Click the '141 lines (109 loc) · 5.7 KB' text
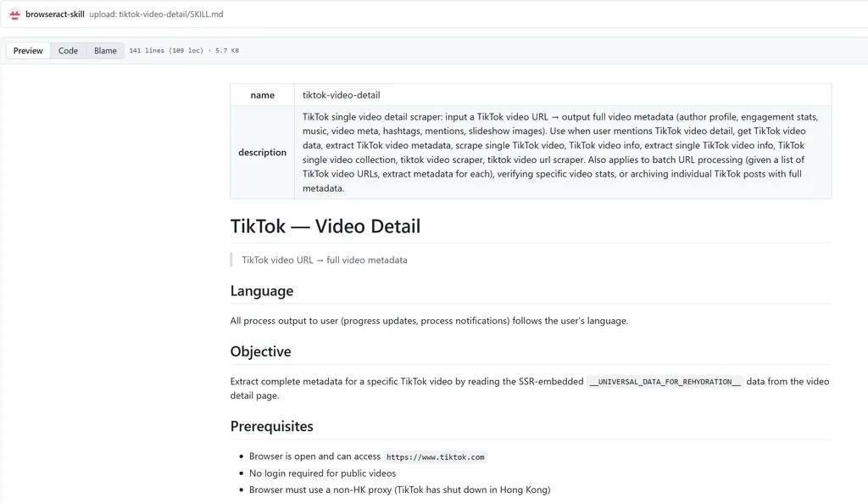 pyautogui.click(x=184, y=50)
